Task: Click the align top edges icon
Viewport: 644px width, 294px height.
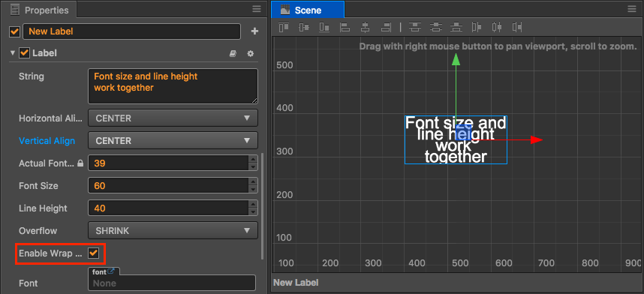Action: point(284,27)
